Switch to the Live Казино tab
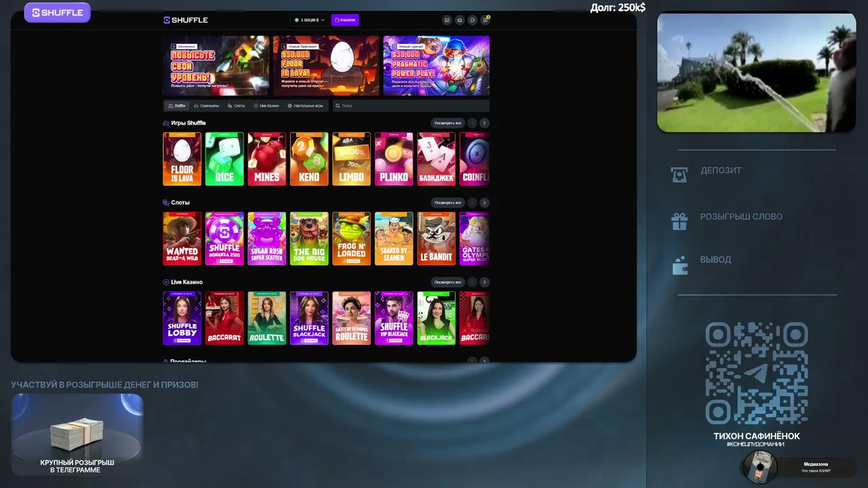Viewport: 868px width, 488px height. (267, 106)
